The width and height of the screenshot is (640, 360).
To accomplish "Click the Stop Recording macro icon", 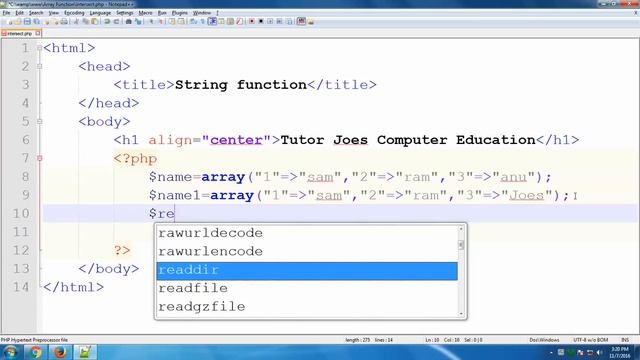I will coord(261,21).
